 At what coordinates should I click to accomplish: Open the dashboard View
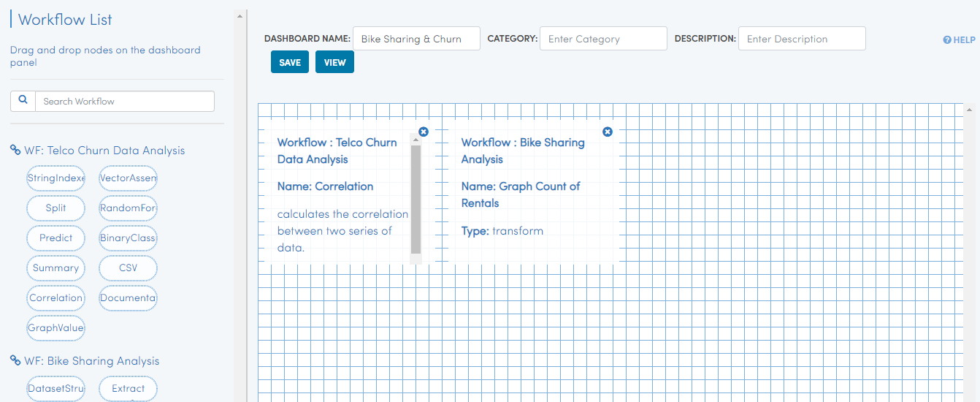click(335, 62)
